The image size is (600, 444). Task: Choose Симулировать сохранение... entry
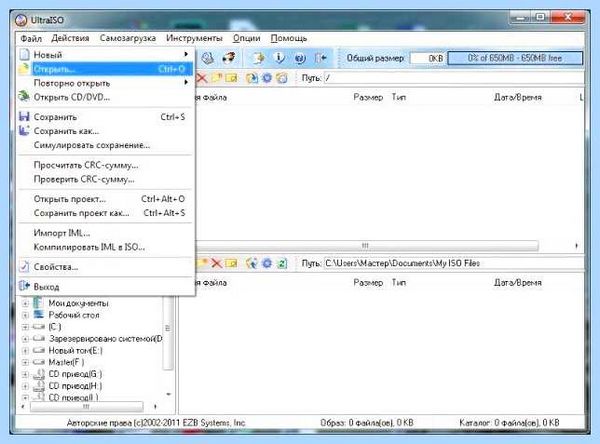coord(105,145)
